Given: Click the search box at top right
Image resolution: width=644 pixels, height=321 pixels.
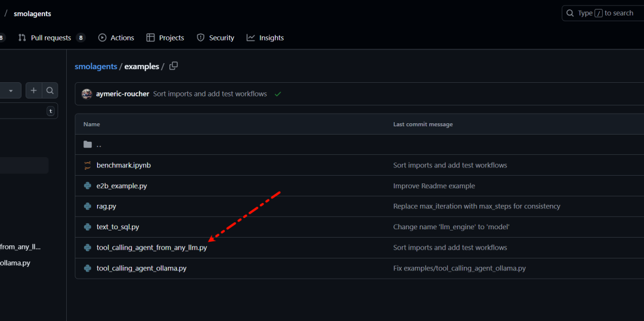Looking at the screenshot, I should (602, 13).
